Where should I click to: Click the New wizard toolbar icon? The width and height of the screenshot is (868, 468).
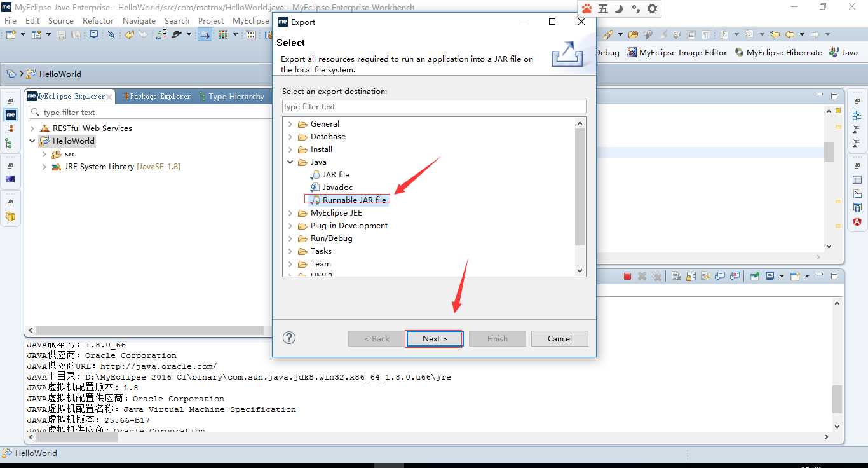pos(11,34)
